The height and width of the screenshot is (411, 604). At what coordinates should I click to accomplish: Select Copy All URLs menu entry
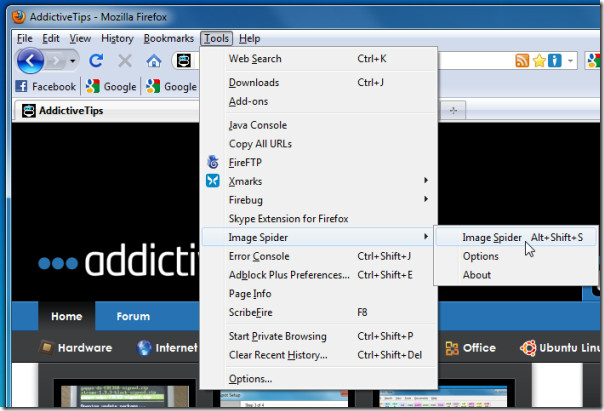pyautogui.click(x=319, y=144)
